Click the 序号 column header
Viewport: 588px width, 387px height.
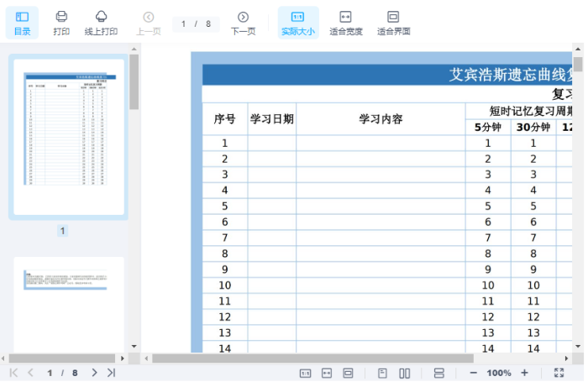[224, 119]
